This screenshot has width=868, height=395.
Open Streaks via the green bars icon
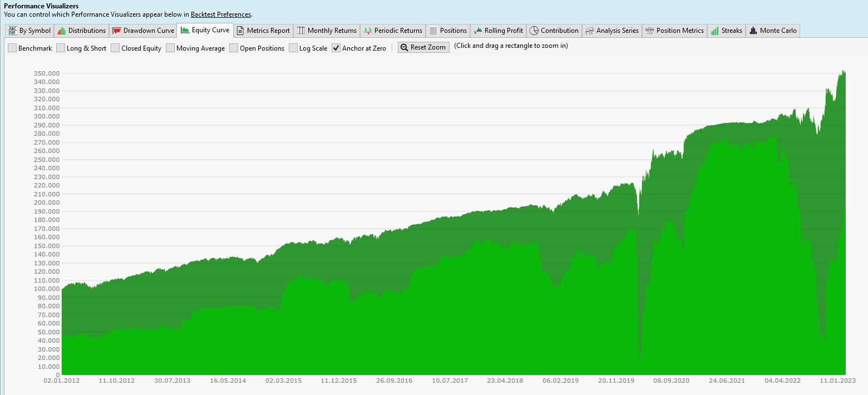point(714,31)
